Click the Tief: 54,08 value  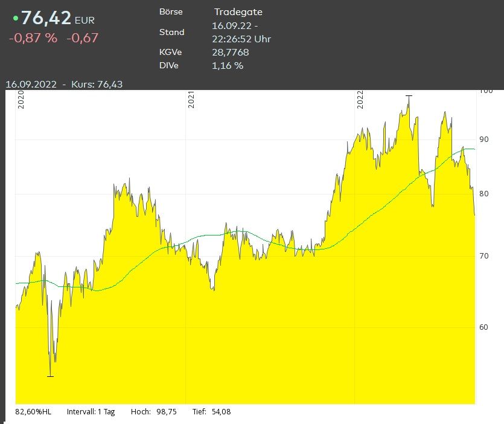(211, 412)
